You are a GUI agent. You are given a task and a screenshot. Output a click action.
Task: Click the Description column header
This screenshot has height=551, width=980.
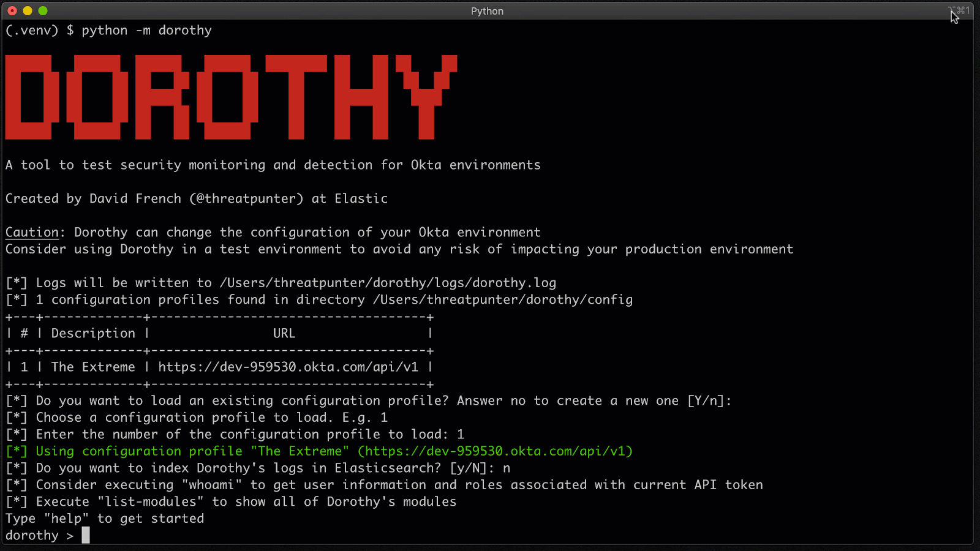pos(92,333)
